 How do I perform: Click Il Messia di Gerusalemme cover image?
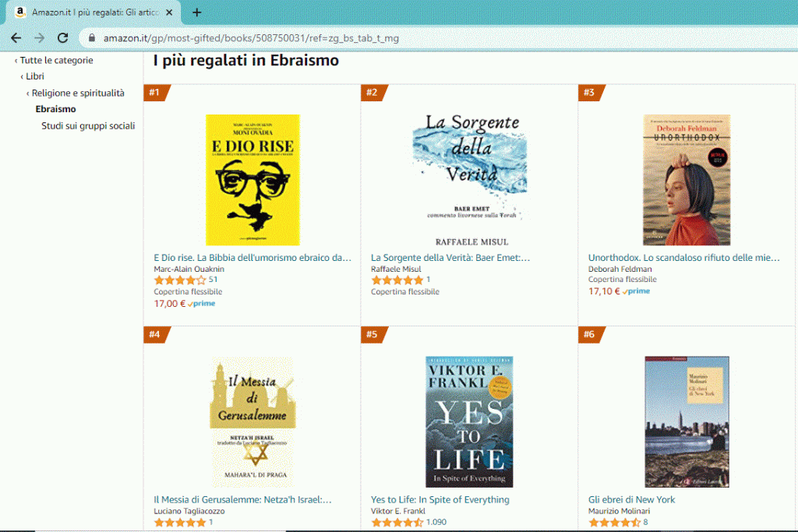coord(252,421)
